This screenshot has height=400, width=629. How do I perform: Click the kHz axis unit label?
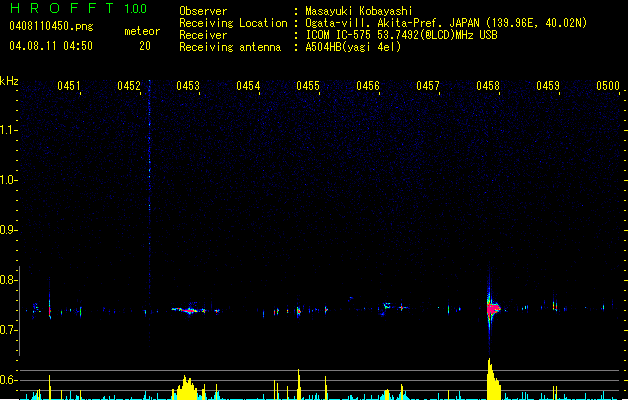coord(9,81)
